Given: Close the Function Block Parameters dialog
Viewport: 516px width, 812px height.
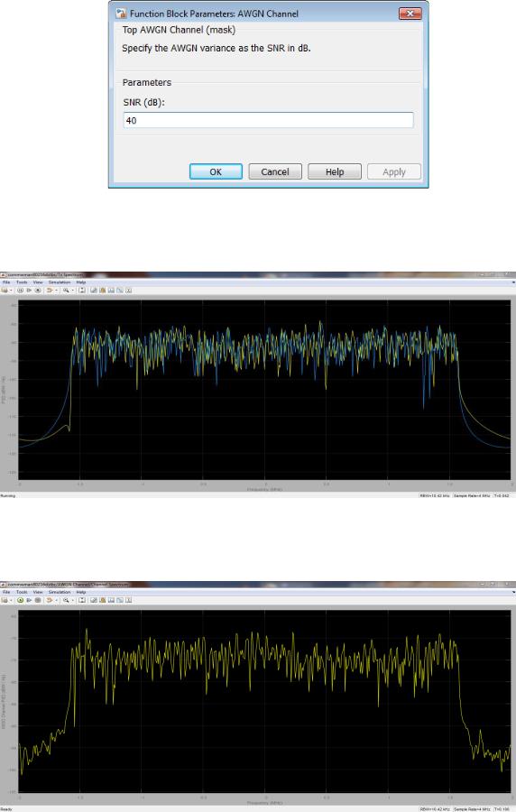Looking at the screenshot, I should (410, 14).
